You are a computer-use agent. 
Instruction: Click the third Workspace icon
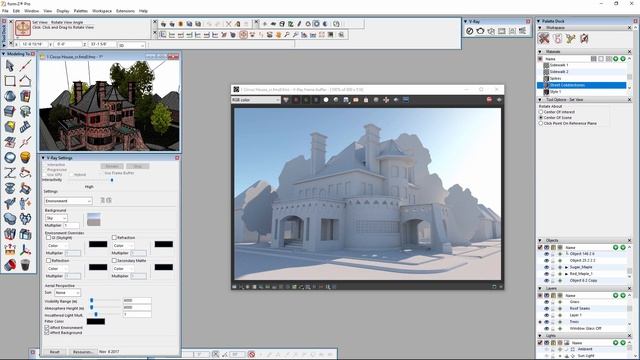[571, 39]
